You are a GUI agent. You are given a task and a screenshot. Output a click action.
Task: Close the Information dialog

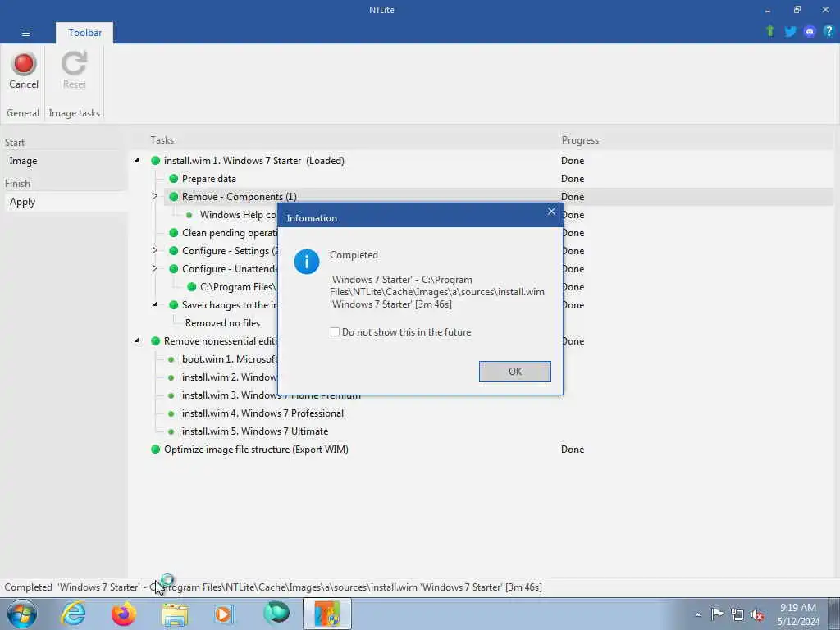[551, 211]
